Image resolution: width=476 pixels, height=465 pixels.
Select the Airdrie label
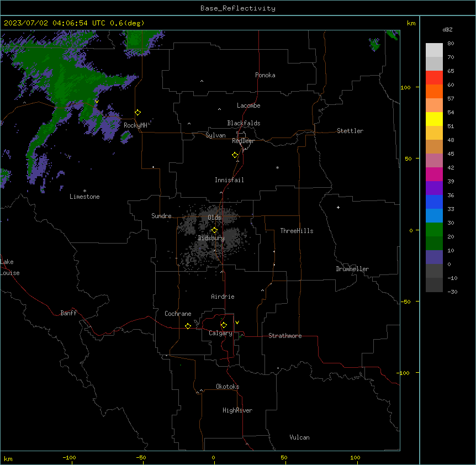pyautogui.click(x=223, y=297)
